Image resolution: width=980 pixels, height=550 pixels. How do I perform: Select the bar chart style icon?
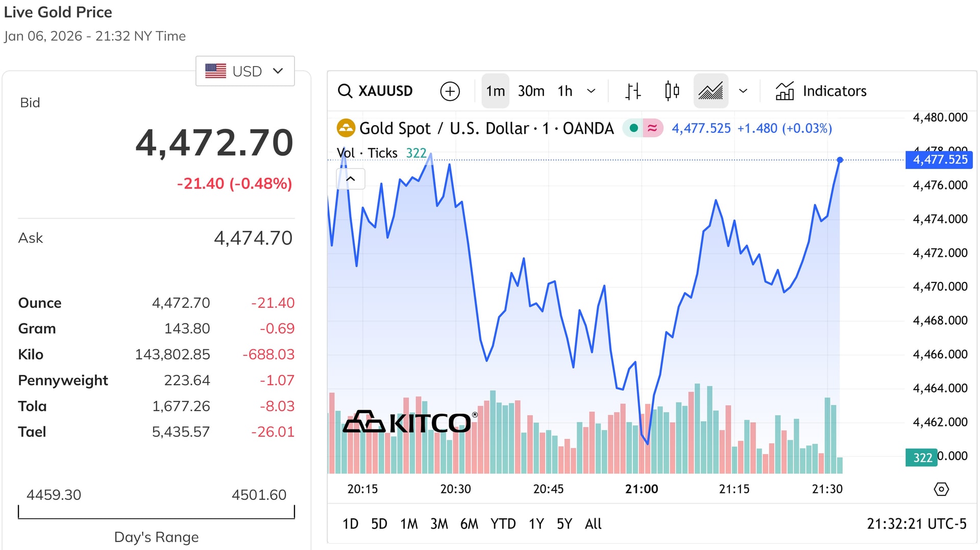pyautogui.click(x=632, y=91)
